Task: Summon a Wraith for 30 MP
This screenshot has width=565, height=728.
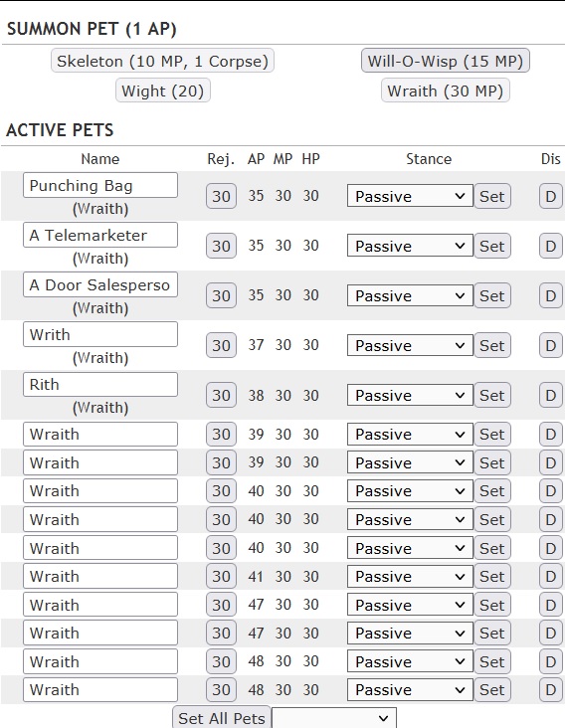Action: point(446,91)
